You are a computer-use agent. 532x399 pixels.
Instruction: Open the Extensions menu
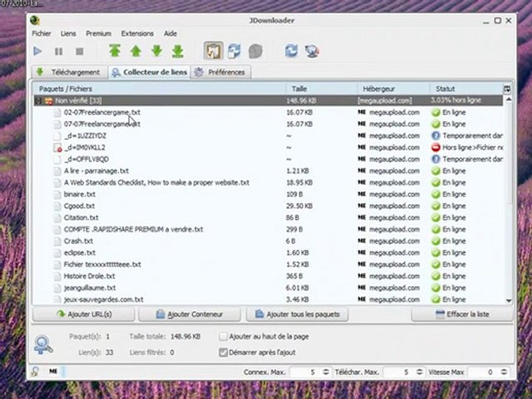(x=137, y=33)
